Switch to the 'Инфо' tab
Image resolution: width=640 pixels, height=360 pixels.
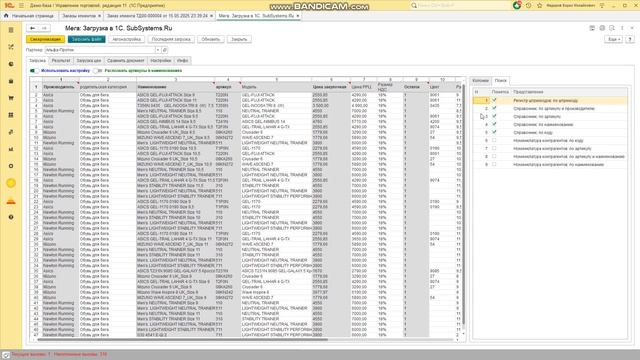(x=182, y=60)
